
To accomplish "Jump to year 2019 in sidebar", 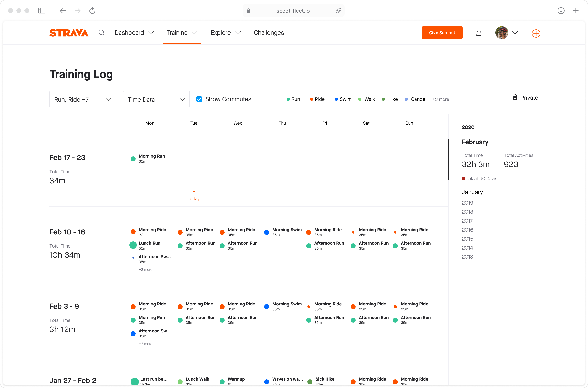I will [x=467, y=203].
